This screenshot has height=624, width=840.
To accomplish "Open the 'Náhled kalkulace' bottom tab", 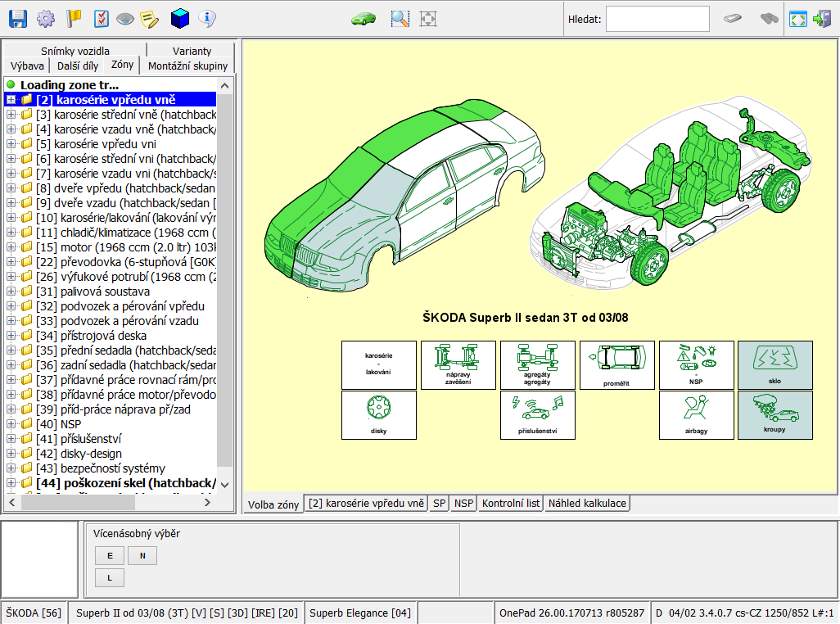I will 587,504.
